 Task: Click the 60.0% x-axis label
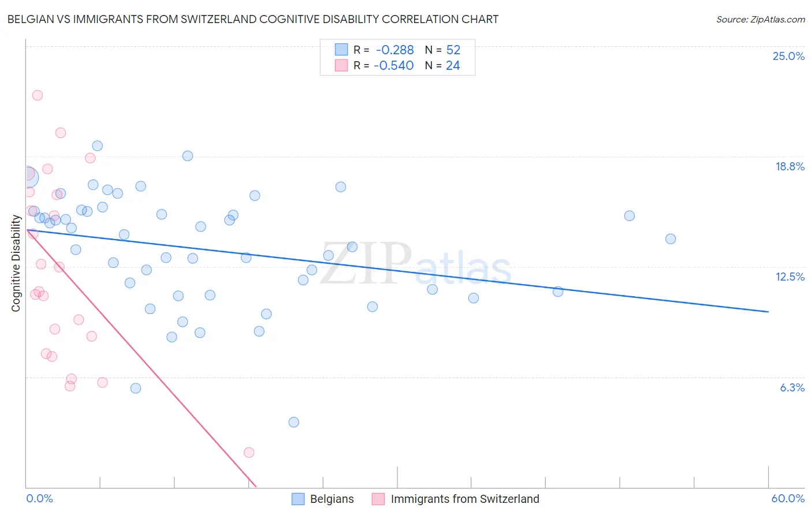(788, 498)
